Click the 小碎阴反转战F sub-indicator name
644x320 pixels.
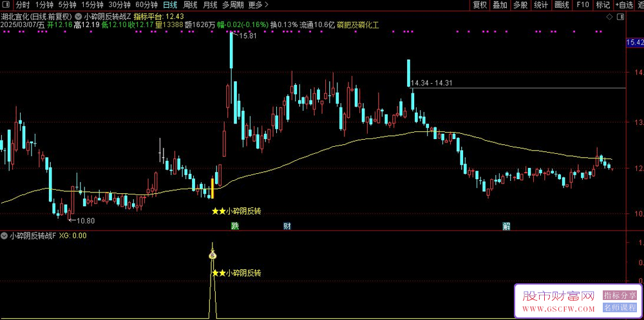point(32,236)
